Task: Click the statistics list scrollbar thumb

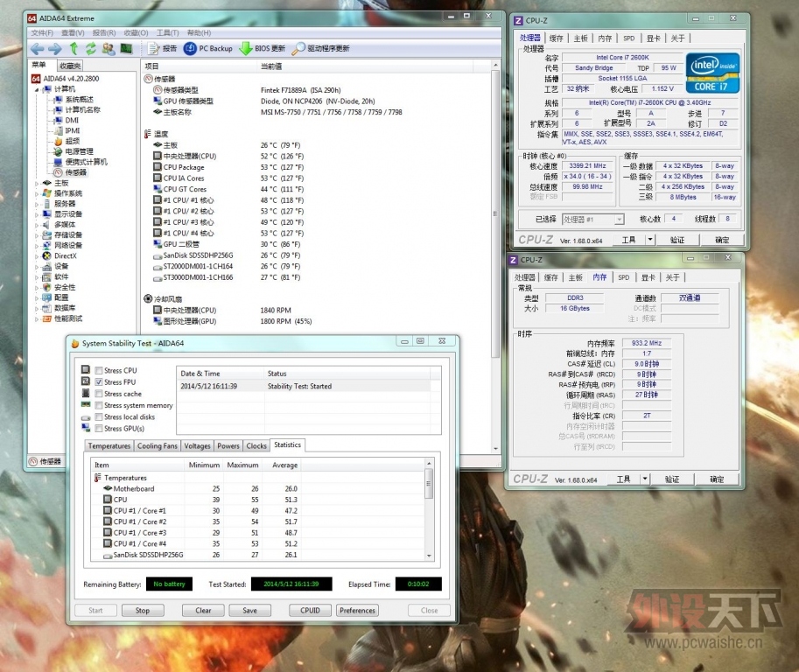Action: coord(429,483)
